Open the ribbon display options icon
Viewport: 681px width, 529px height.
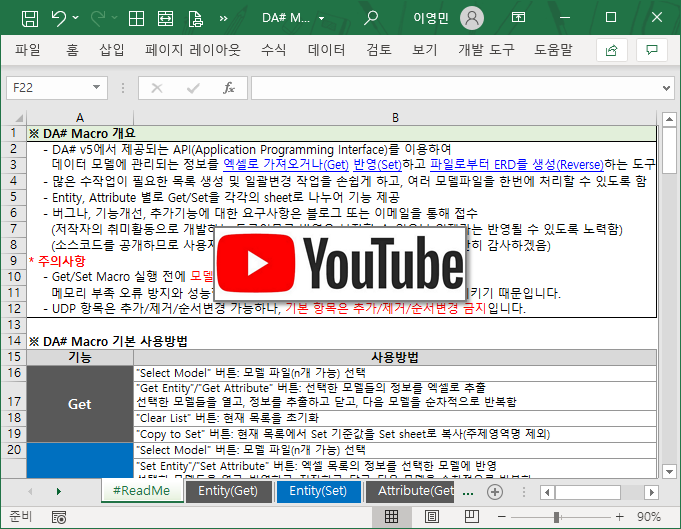click(518, 18)
